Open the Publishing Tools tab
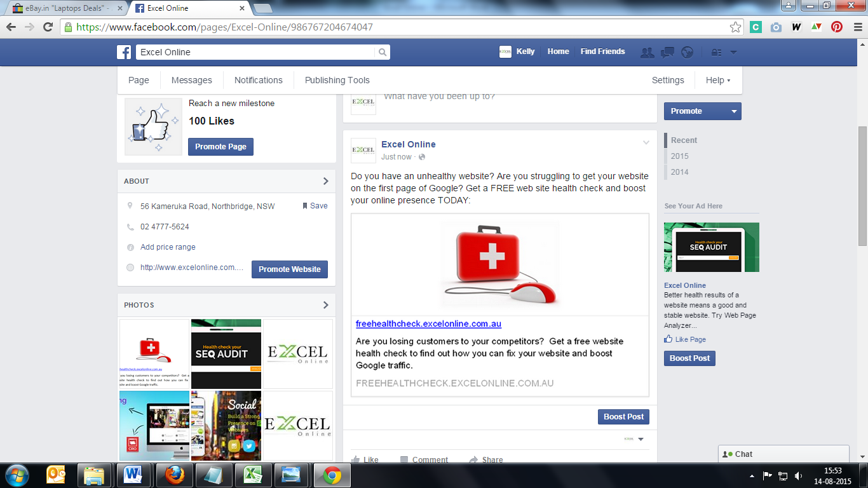This screenshot has height=488, width=868. (x=337, y=80)
